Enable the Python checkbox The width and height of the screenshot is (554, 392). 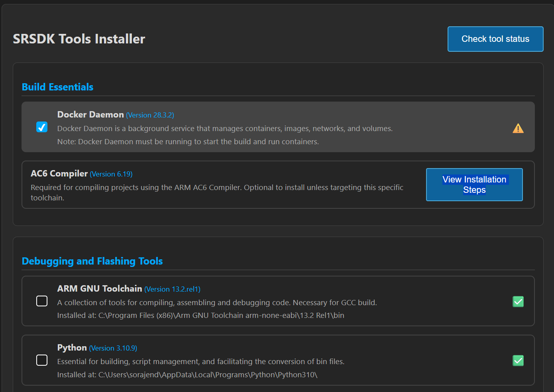42,360
